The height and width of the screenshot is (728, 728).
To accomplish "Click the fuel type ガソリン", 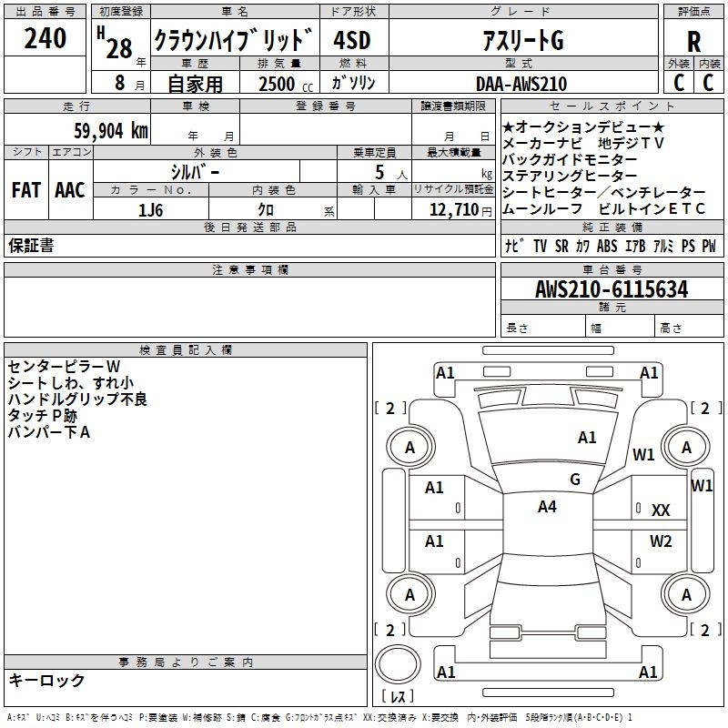I will click(x=353, y=83).
